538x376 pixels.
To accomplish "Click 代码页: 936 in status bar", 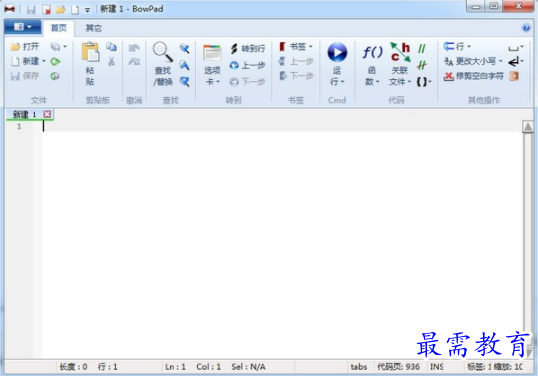I will click(x=398, y=367).
